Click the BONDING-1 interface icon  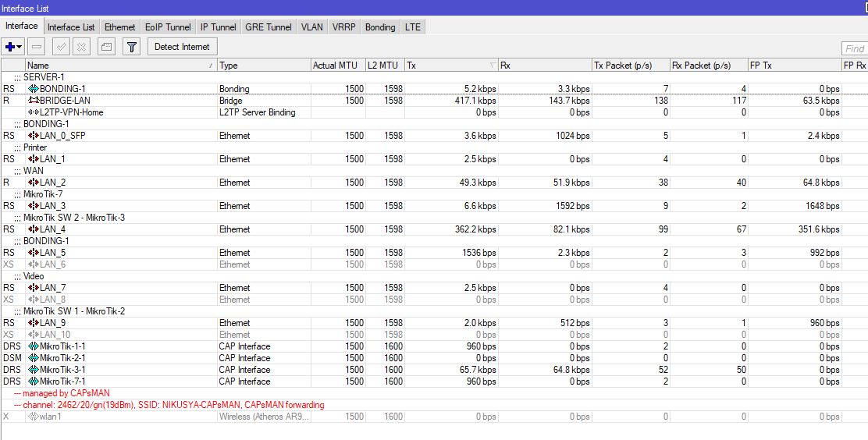pyautogui.click(x=34, y=89)
